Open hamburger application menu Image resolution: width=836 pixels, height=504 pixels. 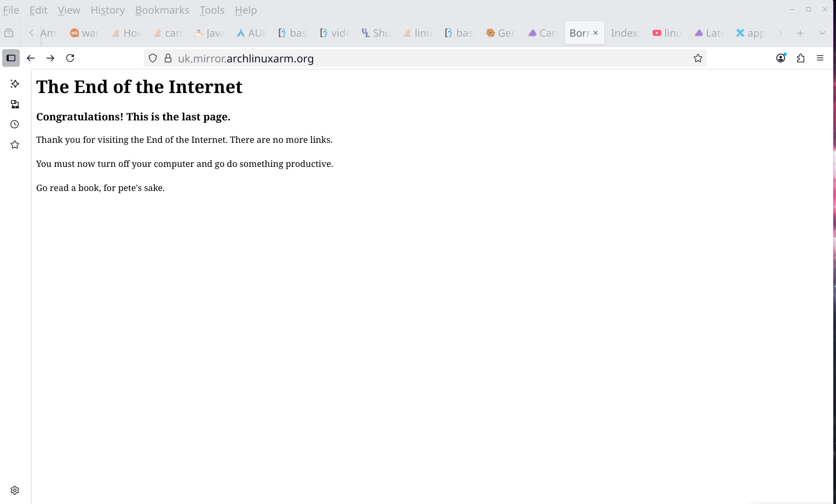coord(820,58)
